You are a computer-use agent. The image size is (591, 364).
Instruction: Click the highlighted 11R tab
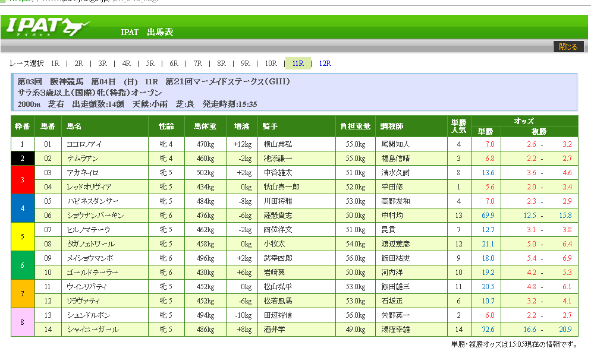(x=298, y=64)
